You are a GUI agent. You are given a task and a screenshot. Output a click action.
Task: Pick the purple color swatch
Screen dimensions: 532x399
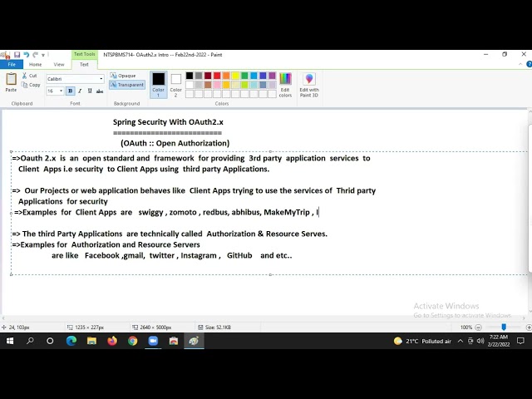pyautogui.click(x=272, y=76)
